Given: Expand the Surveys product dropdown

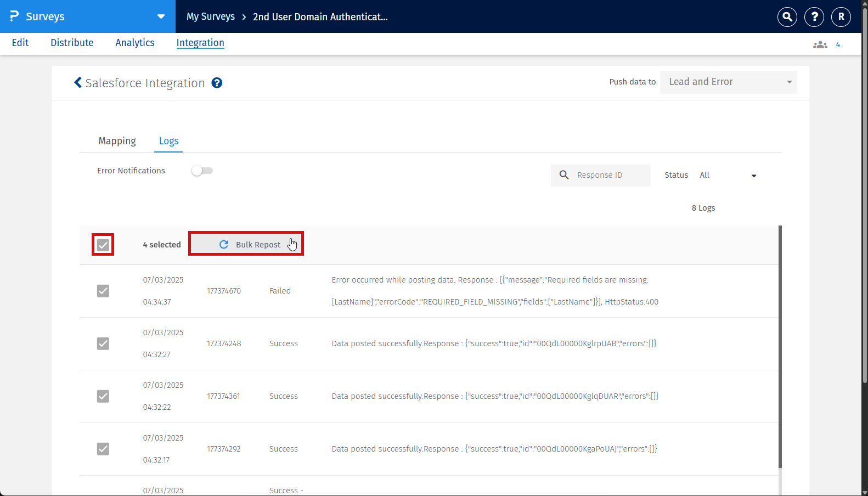Looking at the screenshot, I should (x=161, y=16).
